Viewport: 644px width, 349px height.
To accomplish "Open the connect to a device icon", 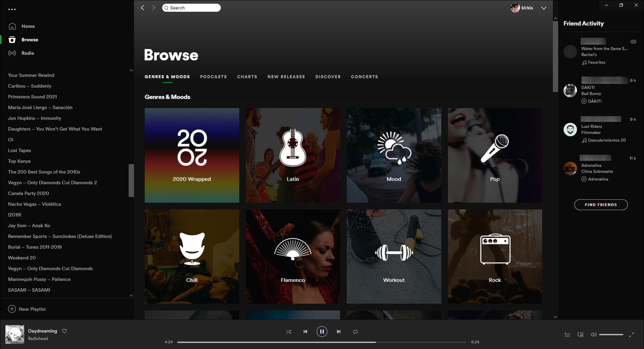I will [580, 335].
